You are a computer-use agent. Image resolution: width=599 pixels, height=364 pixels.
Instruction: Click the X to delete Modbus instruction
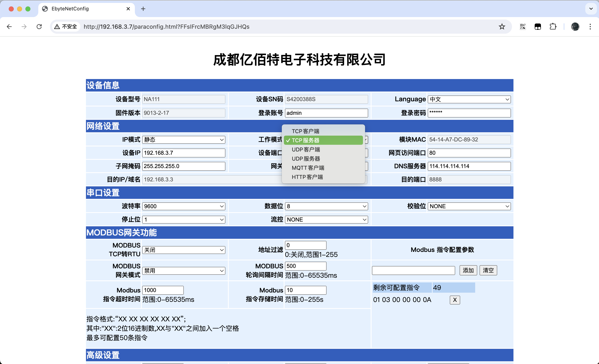[455, 300]
